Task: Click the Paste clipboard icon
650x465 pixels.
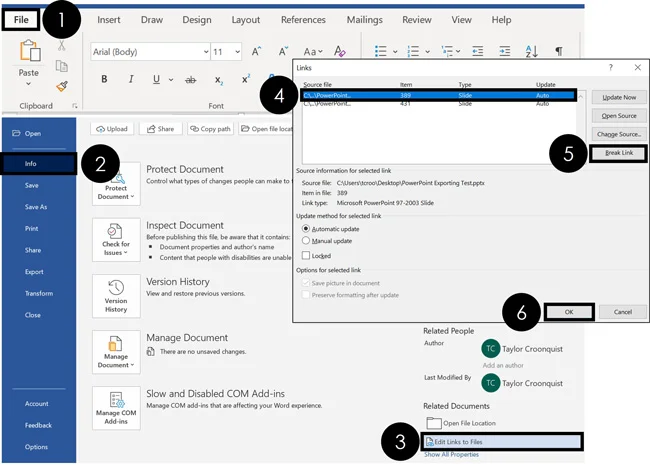Action: pos(30,51)
